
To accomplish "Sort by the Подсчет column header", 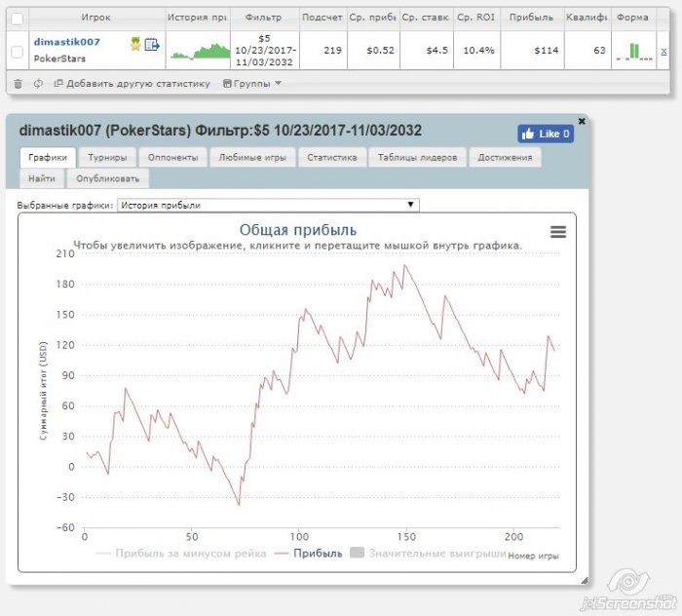I will (322, 18).
